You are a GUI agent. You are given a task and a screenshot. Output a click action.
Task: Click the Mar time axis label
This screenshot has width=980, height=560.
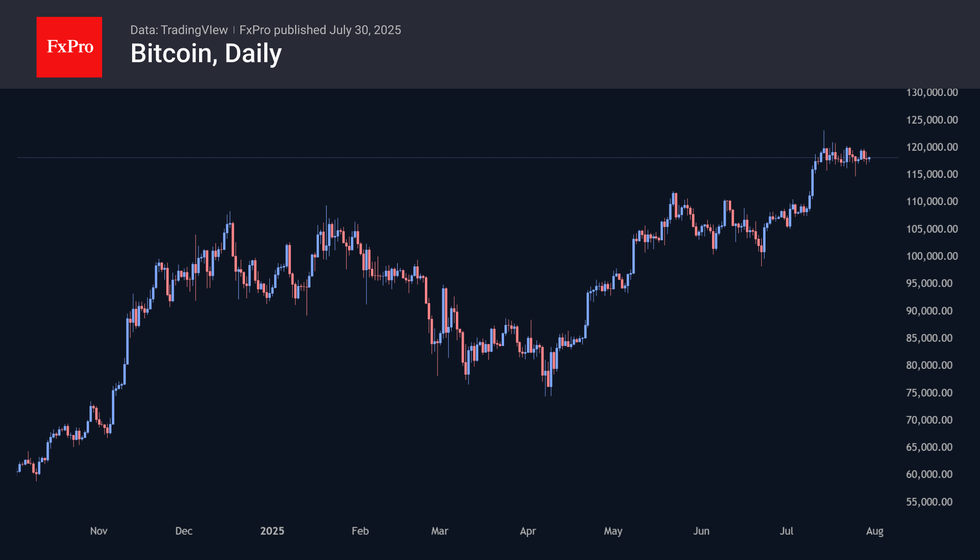tap(439, 531)
